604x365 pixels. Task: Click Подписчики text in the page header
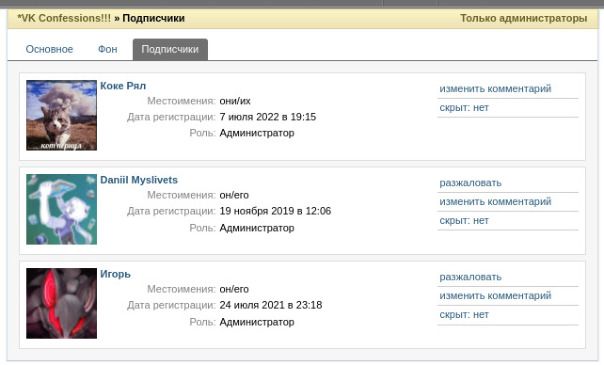tap(153, 18)
